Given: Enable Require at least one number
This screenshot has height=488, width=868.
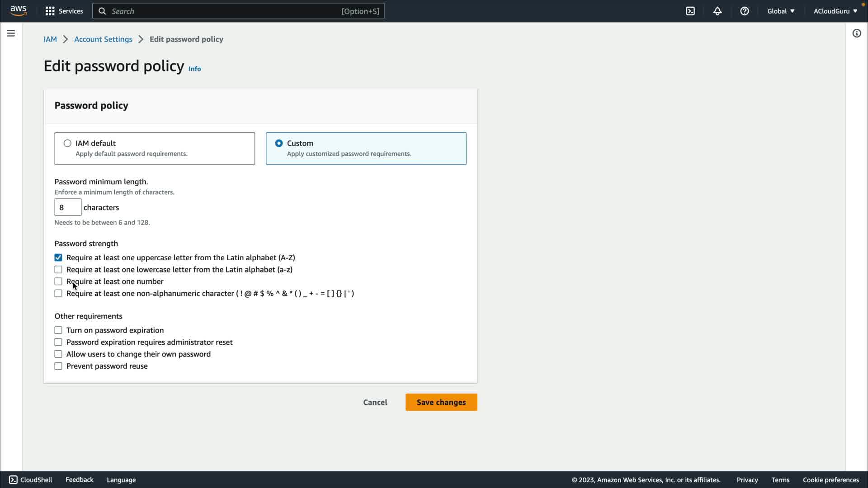Looking at the screenshot, I should (x=58, y=282).
